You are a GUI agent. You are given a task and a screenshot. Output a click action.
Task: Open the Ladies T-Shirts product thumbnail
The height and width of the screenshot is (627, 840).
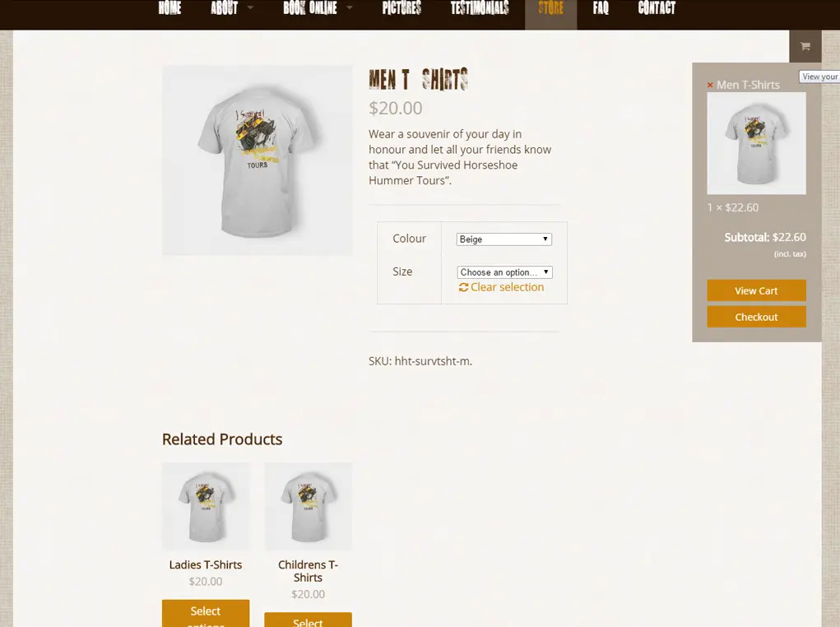206,506
